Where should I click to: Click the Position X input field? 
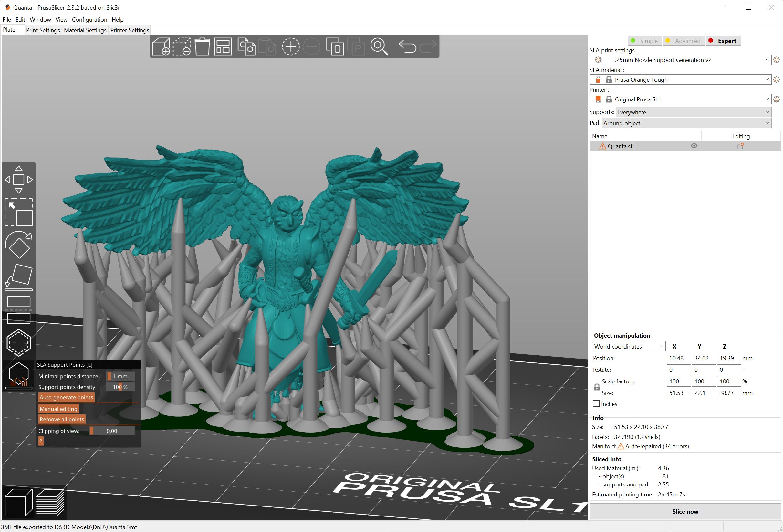pos(678,358)
